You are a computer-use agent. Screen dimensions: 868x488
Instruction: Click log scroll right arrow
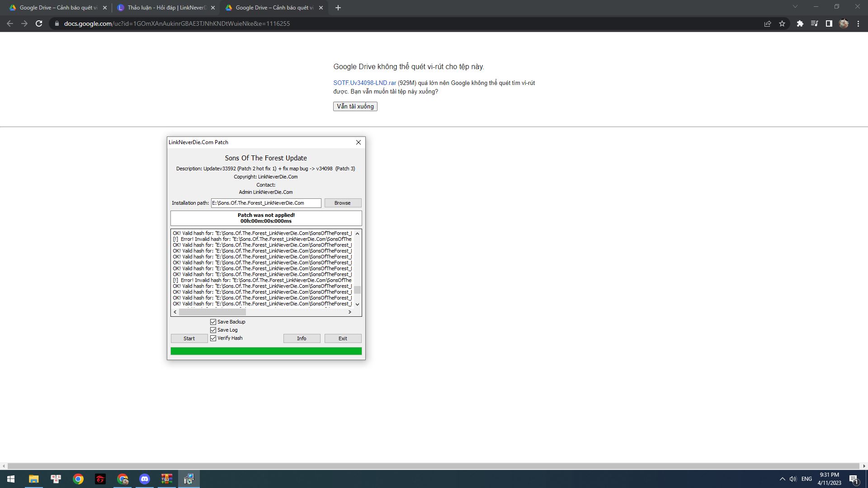(349, 312)
